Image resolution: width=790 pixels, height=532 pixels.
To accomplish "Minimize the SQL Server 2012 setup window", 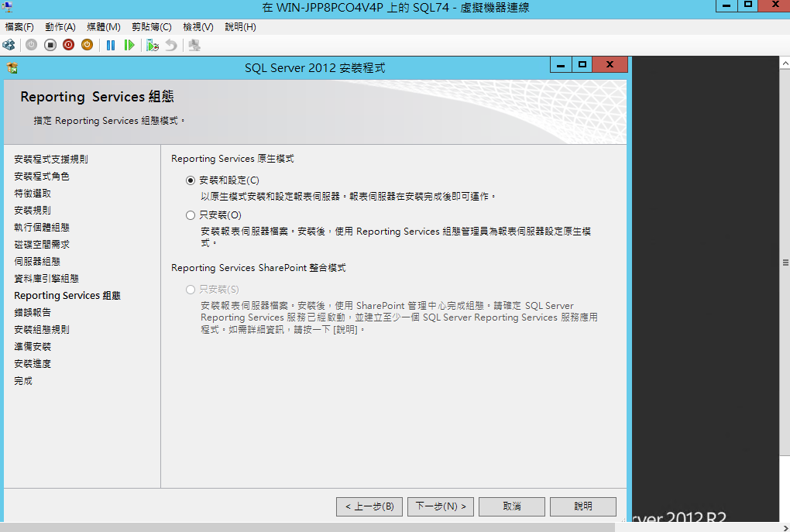I will tap(561, 64).
